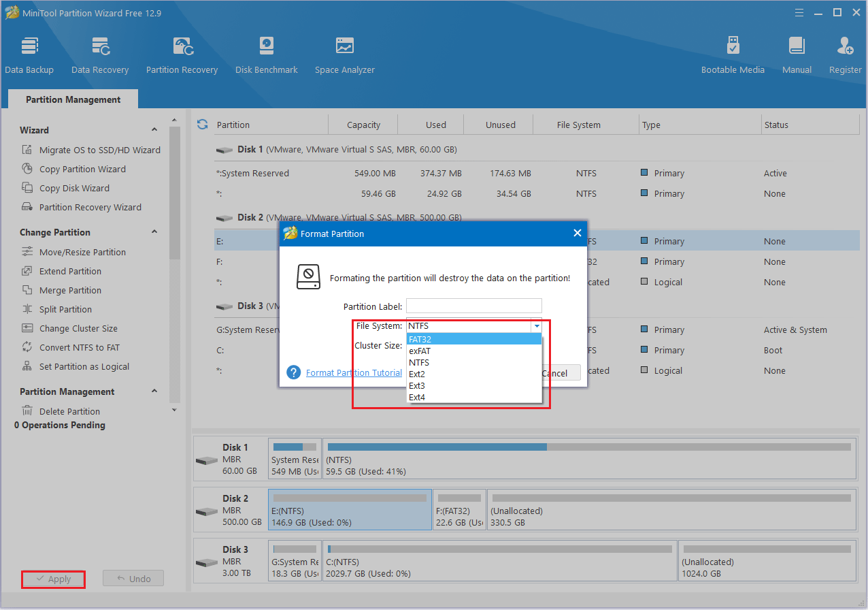The width and height of the screenshot is (868, 610).
Task: Collapse the Partition Management sidebar section
Action: [154, 391]
